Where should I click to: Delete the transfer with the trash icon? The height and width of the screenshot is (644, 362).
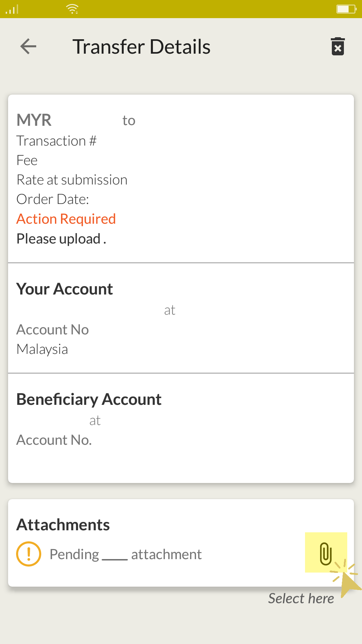click(x=338, y=46)
